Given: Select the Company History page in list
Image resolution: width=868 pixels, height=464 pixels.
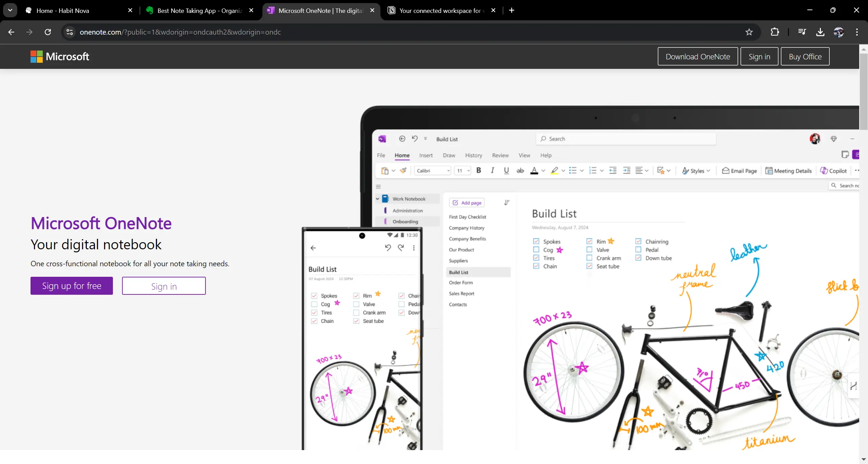Looking at the screenshot, I should pos(467,228).
